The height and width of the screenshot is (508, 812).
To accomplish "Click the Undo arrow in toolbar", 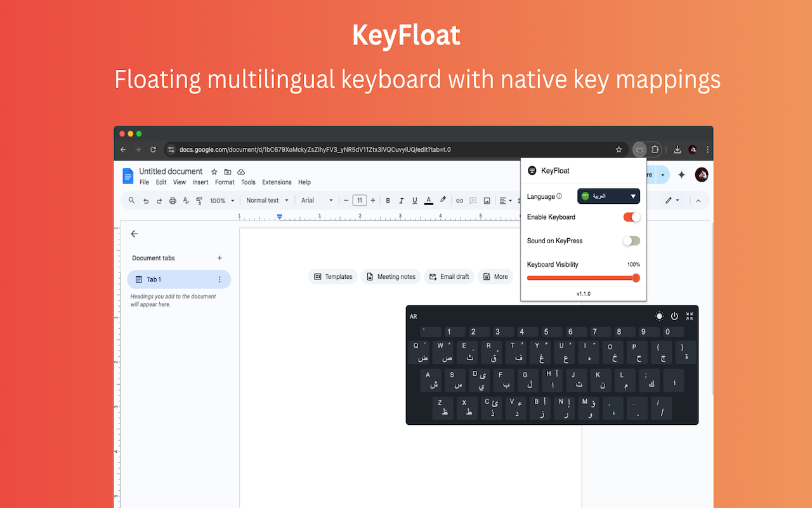I will tap(146, 201).
